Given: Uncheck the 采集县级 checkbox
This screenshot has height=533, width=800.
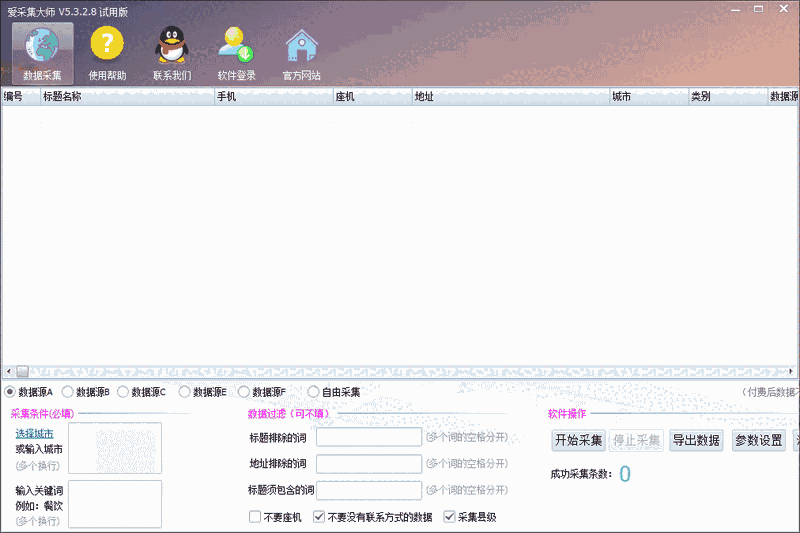Looking at the screenshot, I should (449, 517).
